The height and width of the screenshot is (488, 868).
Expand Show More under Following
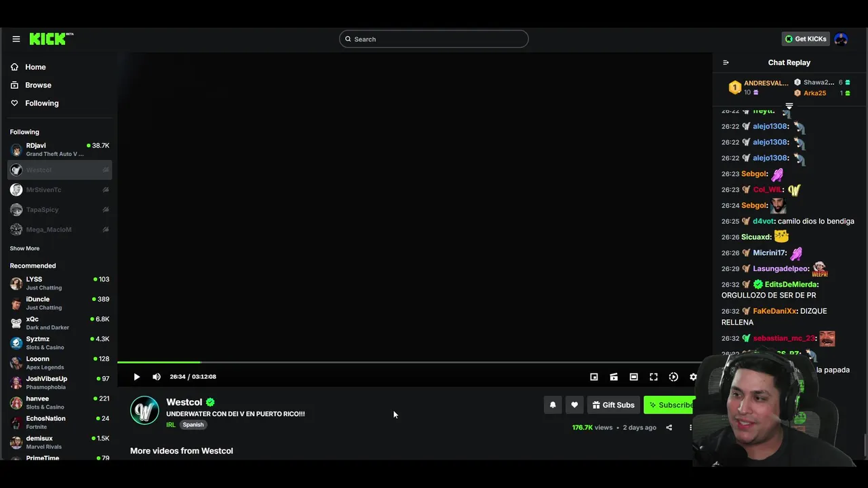pyautogui.click(x=24, y=249)
